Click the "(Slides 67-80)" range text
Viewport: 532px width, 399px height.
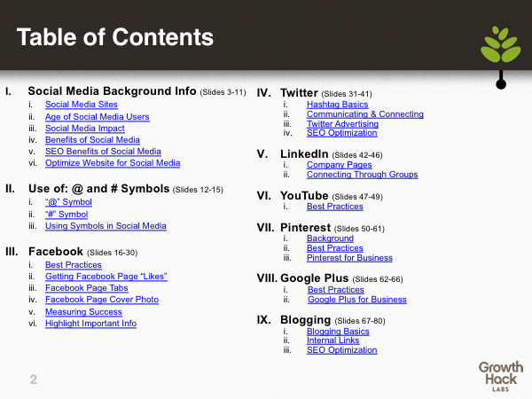coord(360,321)
